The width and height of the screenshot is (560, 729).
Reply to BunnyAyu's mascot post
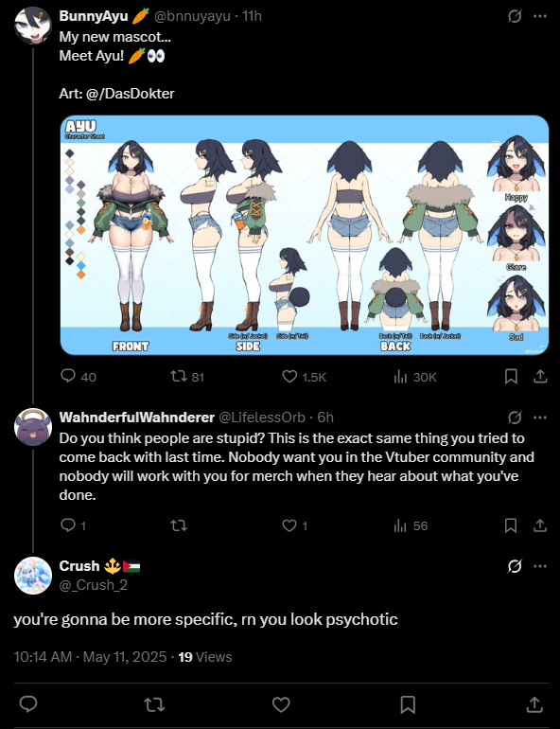[x=78, y=376]
